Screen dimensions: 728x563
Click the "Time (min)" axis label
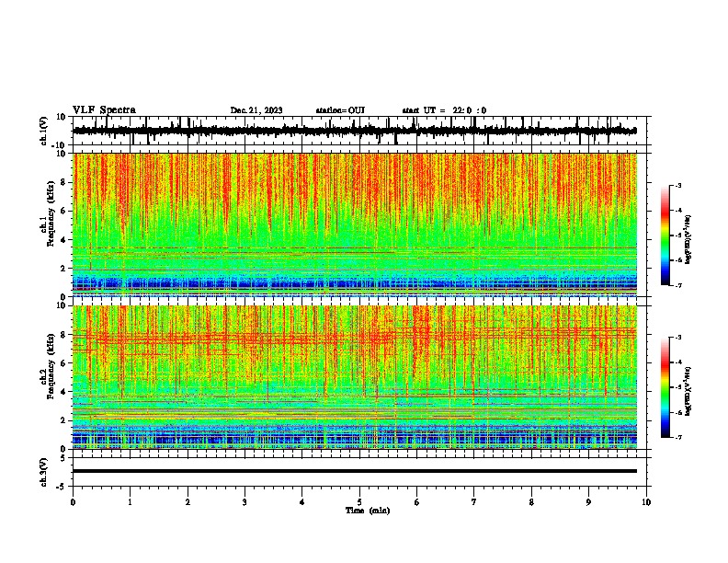coord(368,511)
